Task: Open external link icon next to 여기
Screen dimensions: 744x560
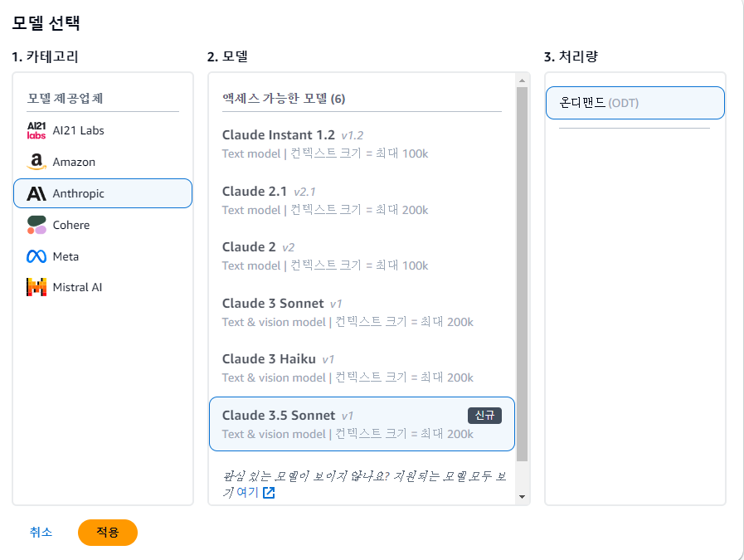Action: (269, 493)
